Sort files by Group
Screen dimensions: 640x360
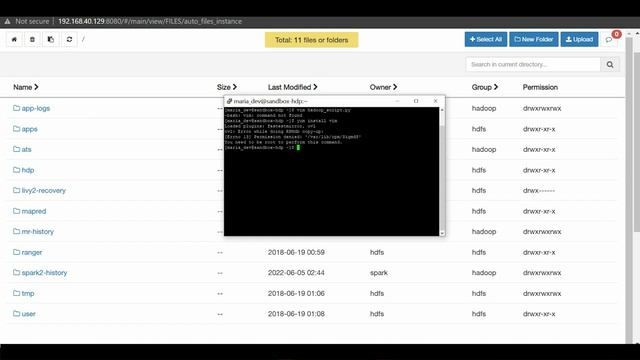[485, 87]
